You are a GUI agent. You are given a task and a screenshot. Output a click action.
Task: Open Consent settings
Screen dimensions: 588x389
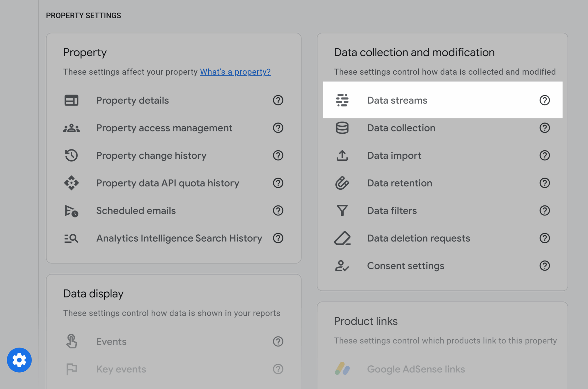tap(406, 266)
